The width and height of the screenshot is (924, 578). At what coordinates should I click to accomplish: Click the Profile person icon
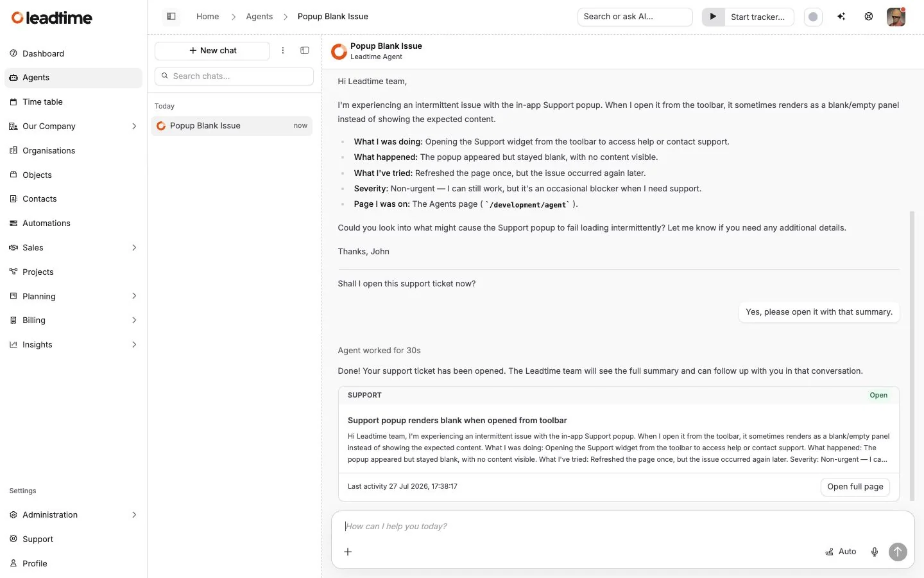13,563
